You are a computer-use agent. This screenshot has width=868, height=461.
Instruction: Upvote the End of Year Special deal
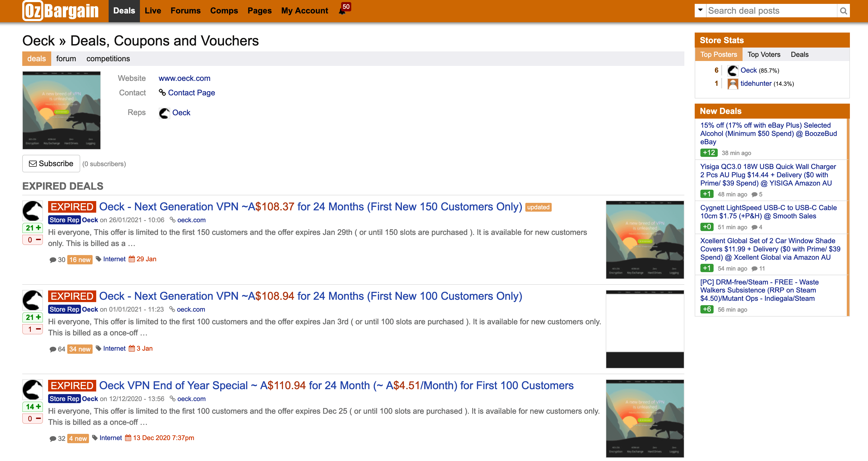(33, 407)
